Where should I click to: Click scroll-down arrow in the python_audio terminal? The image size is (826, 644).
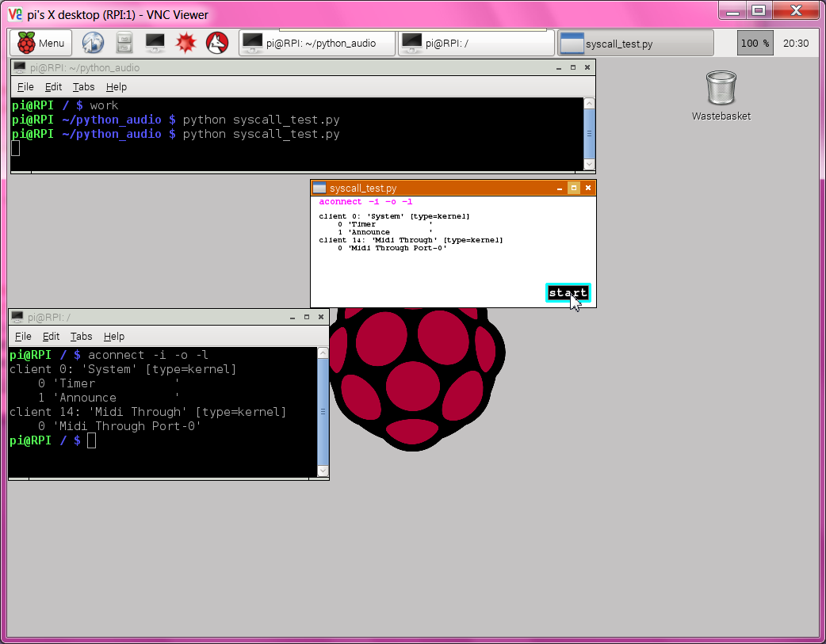point(589,164)
